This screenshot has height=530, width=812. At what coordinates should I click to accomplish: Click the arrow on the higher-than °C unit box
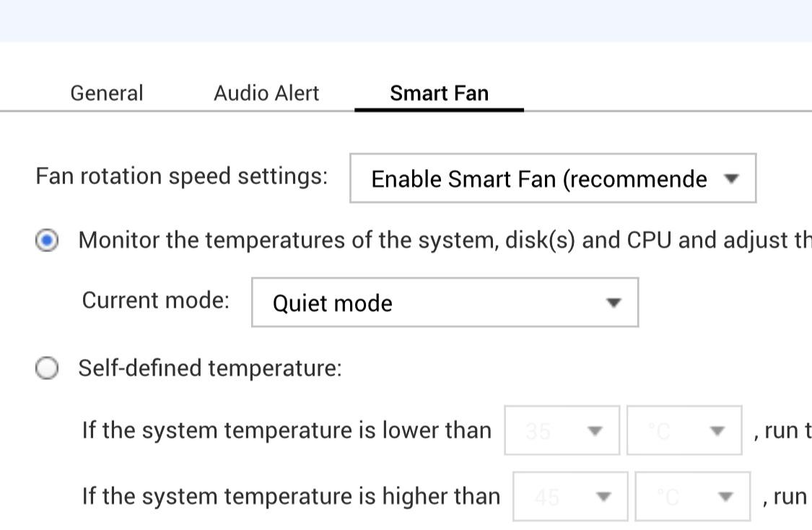[726, 497]
